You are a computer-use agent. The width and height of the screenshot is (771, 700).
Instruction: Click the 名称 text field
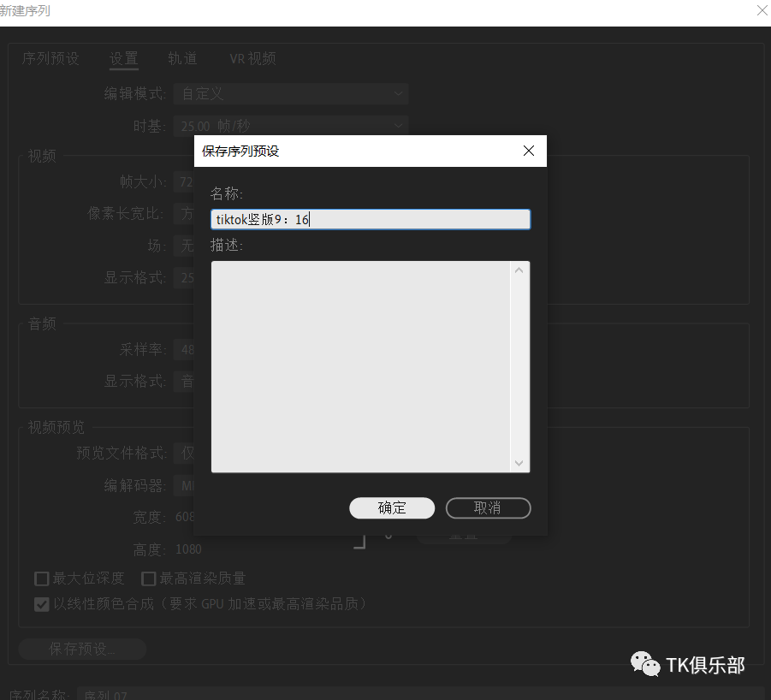tap(371, 220)
